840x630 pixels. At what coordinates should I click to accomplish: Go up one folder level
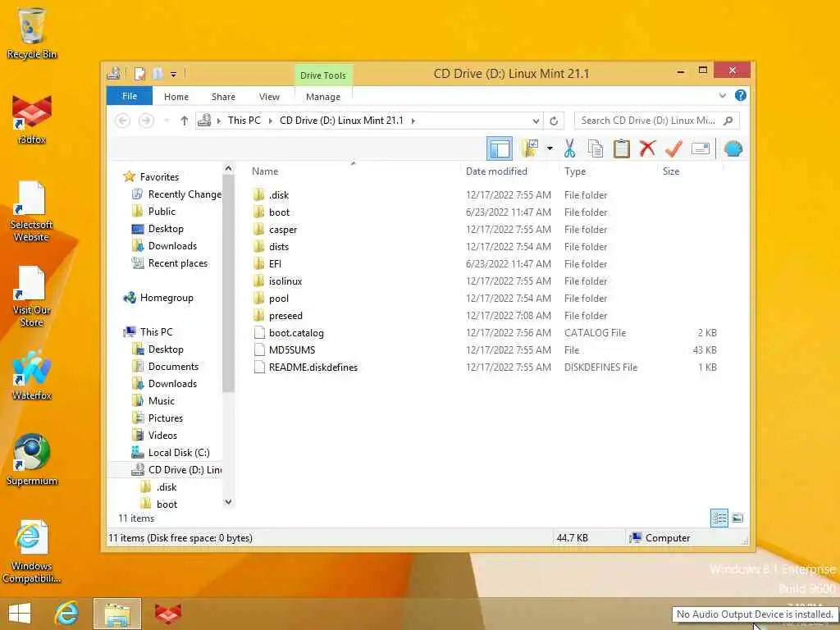tap(185, 121)
